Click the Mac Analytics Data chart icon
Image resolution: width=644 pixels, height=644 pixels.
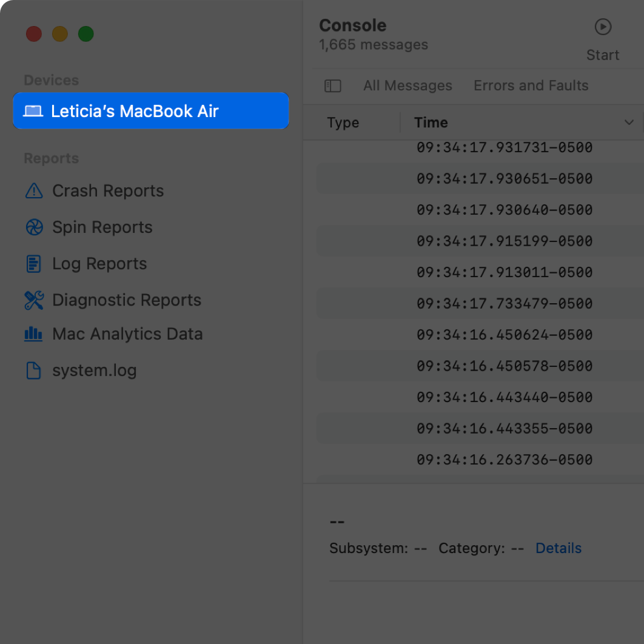tap(33, 334)
